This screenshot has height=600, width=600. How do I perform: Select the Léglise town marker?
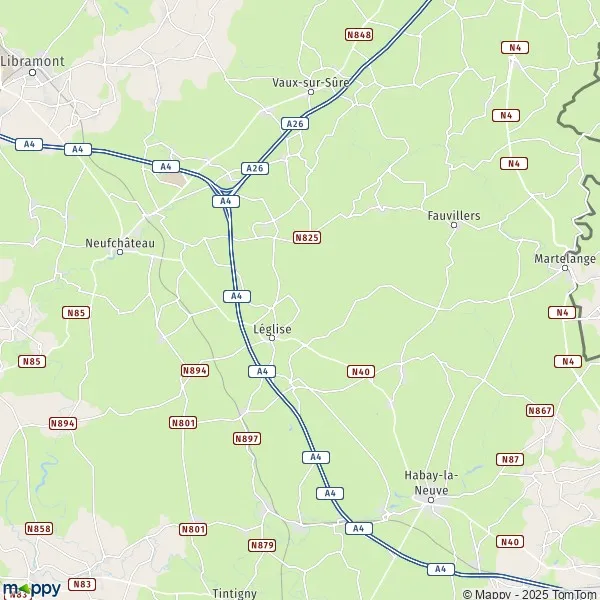pos(272,338)
